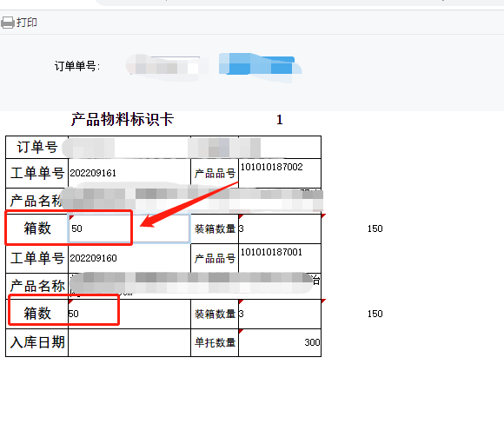504x437 pixels.
Task: Click product number 101010187001
Action: coord(271,252)
